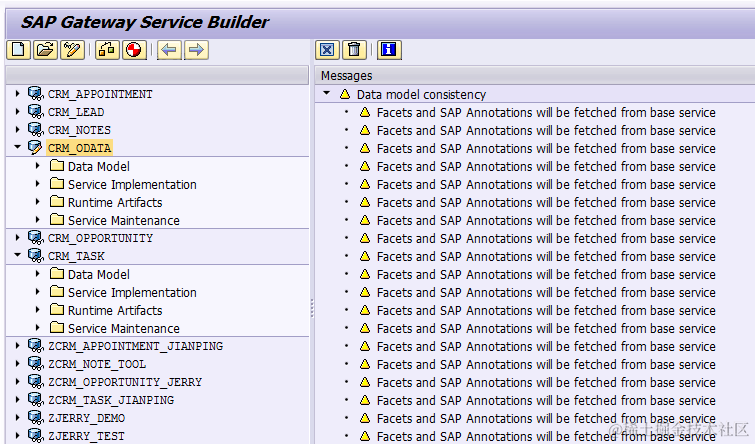The width and height of the screenshot is (755, 444).
Task: Click Runtime Artifacts folder icon under CRM_TASK
Action: coord(57,310)
